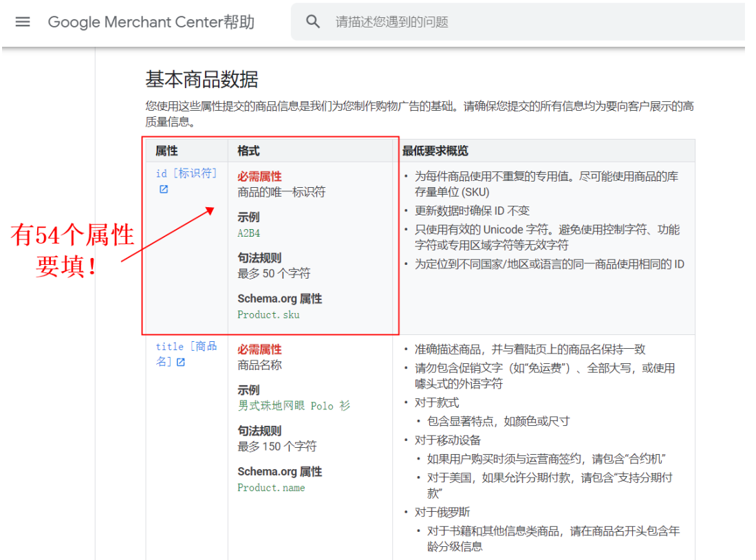The image size is (756, 560).
Task: Click the 最低要求概览 column header
Action: [x=435, y=151]
